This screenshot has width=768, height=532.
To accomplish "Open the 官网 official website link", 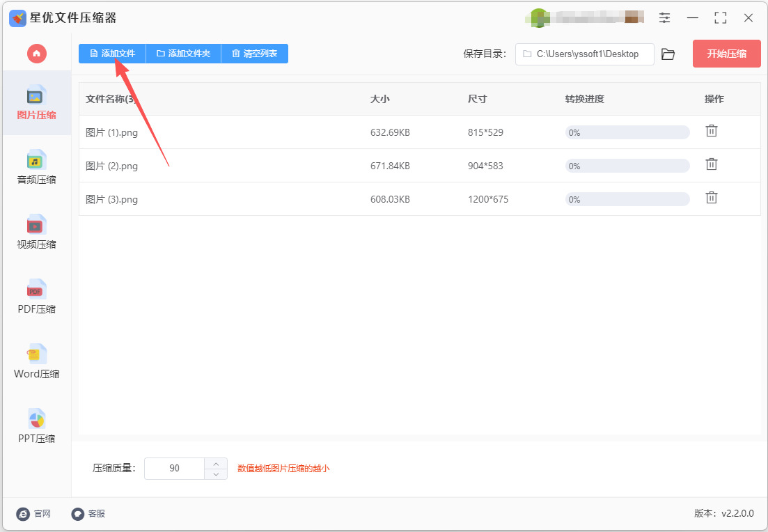I will tap(33, 513).
